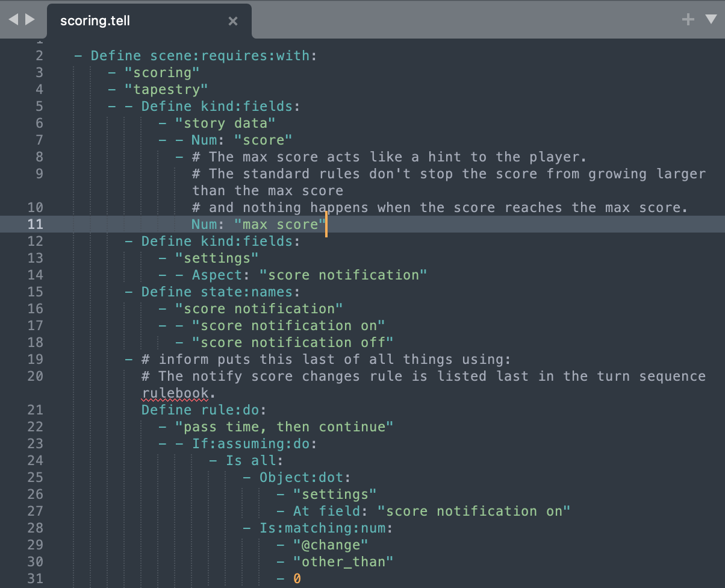This screenshot has width=725, height=588.
Task: Click the "settings" string on line 26
Action: (x=335, y=494)
